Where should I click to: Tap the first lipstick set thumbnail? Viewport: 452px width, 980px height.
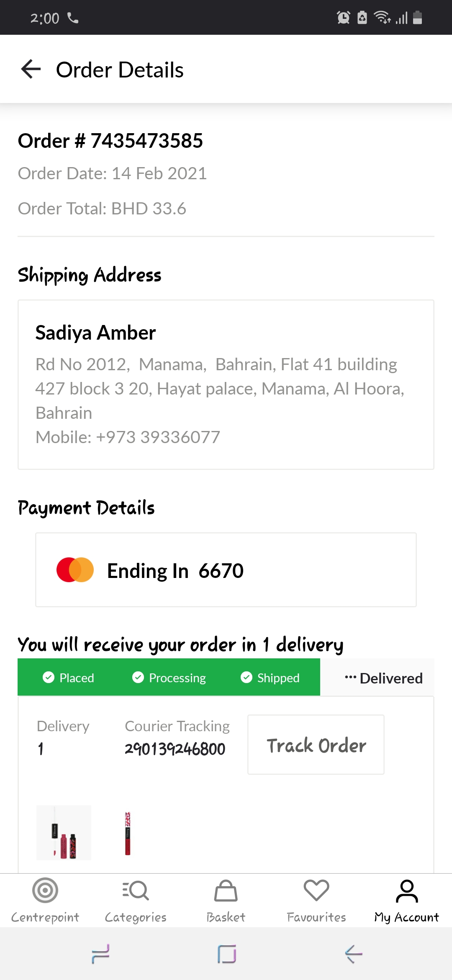64,833
